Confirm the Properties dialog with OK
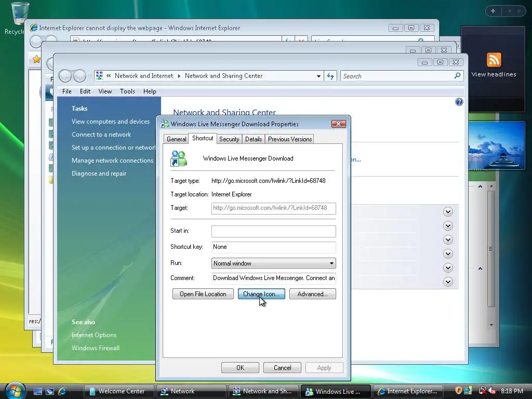The width and height of the screenshot is (532, 399). pos(240,368)
